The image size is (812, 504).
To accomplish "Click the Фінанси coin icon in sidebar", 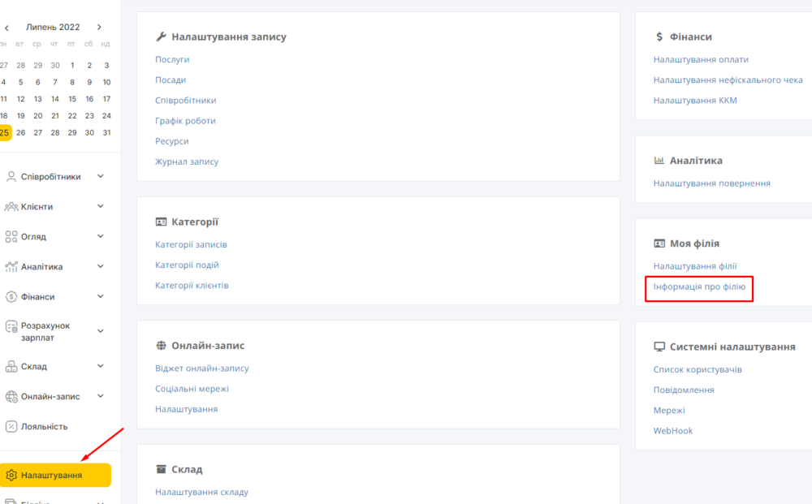I will point(11,297).
